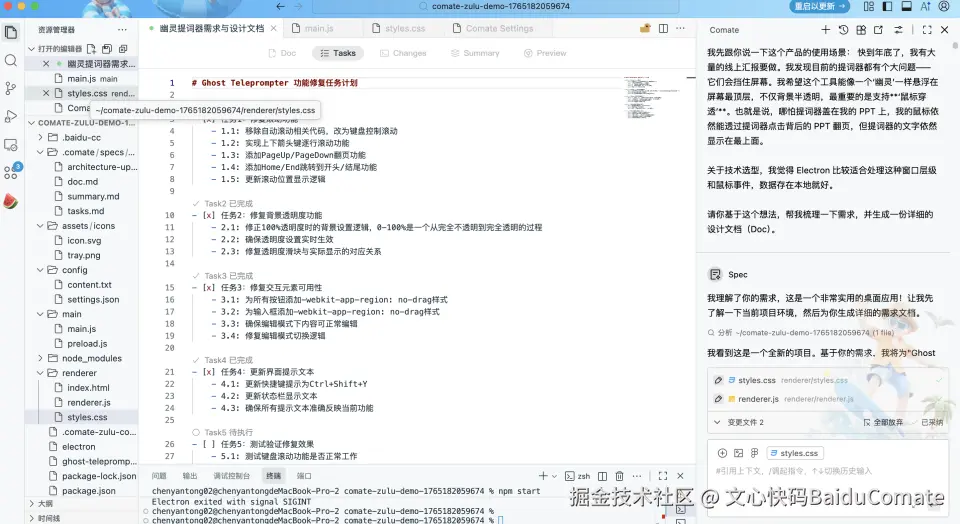
Task: Open the Summary view tab
Action: [475, 53]
